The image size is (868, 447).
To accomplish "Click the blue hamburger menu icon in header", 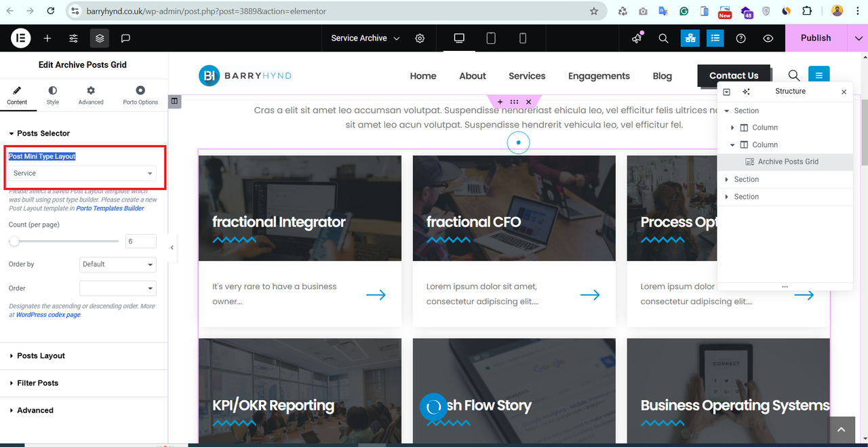I will 819,75.
